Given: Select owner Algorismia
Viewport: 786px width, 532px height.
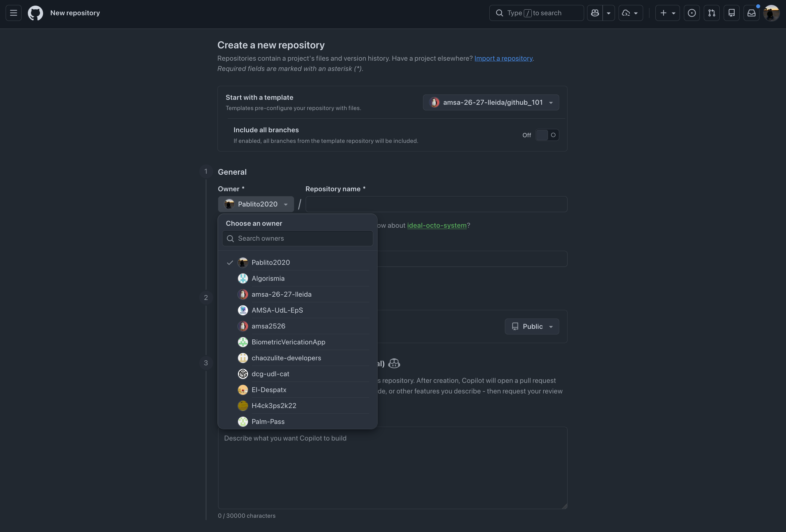Looking at the screenshot, I should tap(298, 278).
